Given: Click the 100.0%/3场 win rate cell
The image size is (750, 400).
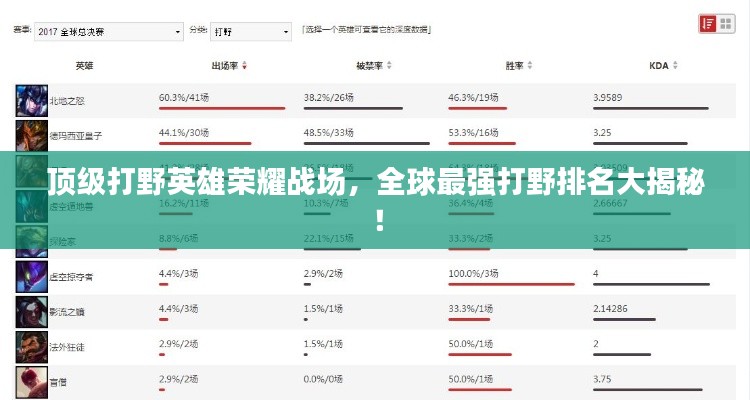Looking at the screenshot, I should 473,274.
